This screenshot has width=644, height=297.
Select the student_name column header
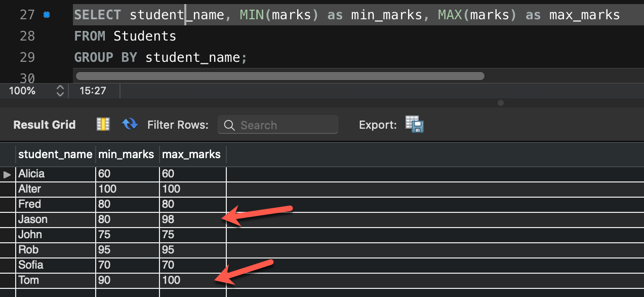pyautogui.click(x=55, y=154)
